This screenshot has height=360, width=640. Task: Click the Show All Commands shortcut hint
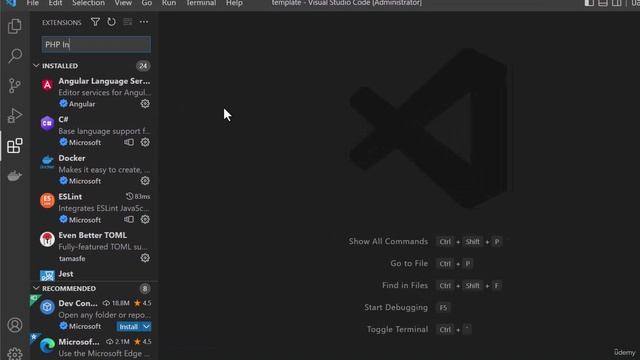425,242
